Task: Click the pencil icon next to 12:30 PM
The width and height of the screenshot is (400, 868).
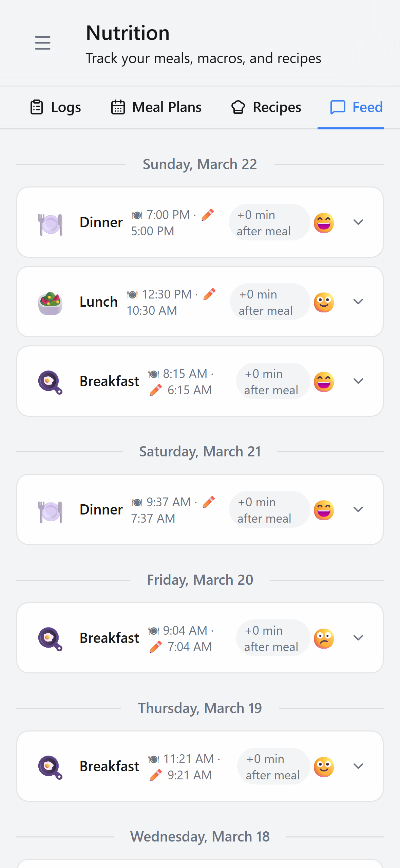Action: (209, 294)
